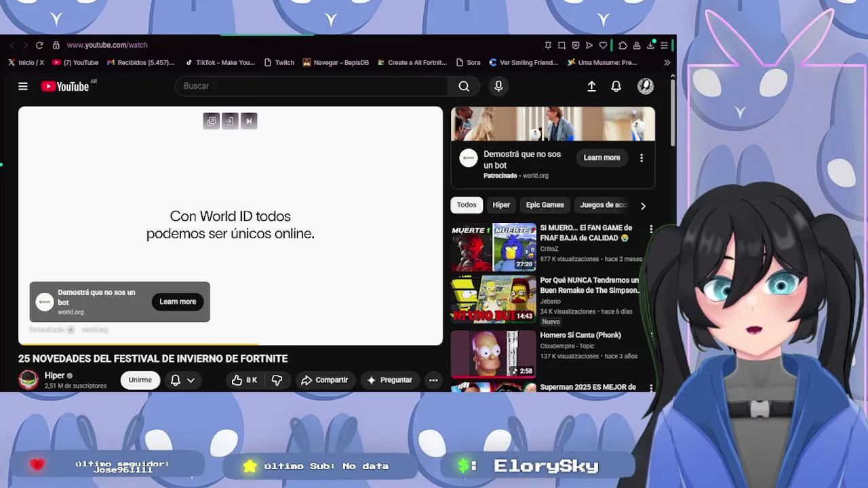Image resolution: width=868 pixels, height=488 pixels.
Task: Go back using the browser back arrow
Action: pyautogui.click(x=12, y=45)
